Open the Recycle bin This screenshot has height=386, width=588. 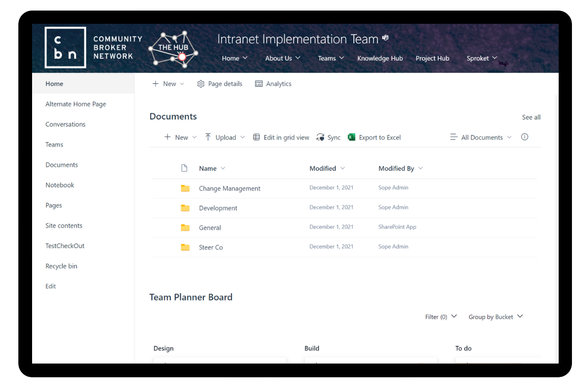(x=61, y=266)
